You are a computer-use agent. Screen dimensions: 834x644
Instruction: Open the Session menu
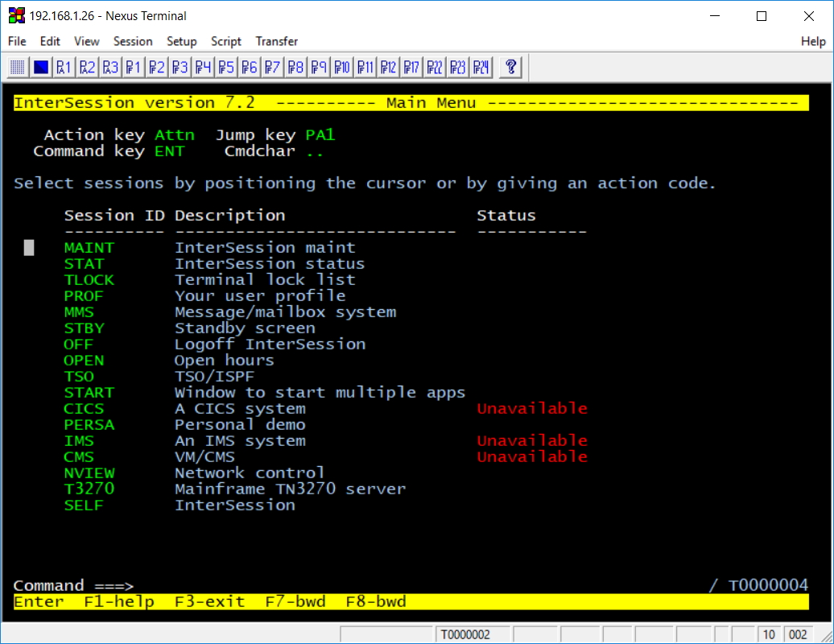132,41
